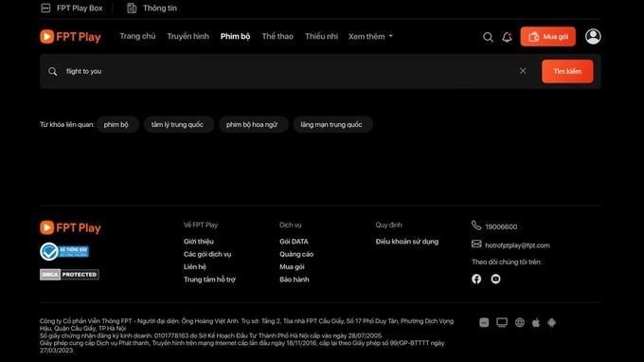Open the footer Mua gói link

point(292,267)
